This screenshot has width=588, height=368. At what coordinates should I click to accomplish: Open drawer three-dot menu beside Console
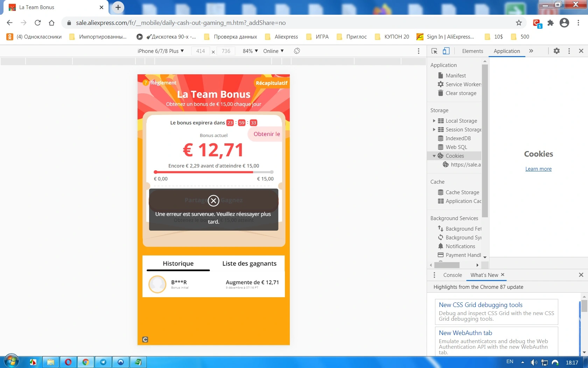[434, 275]
